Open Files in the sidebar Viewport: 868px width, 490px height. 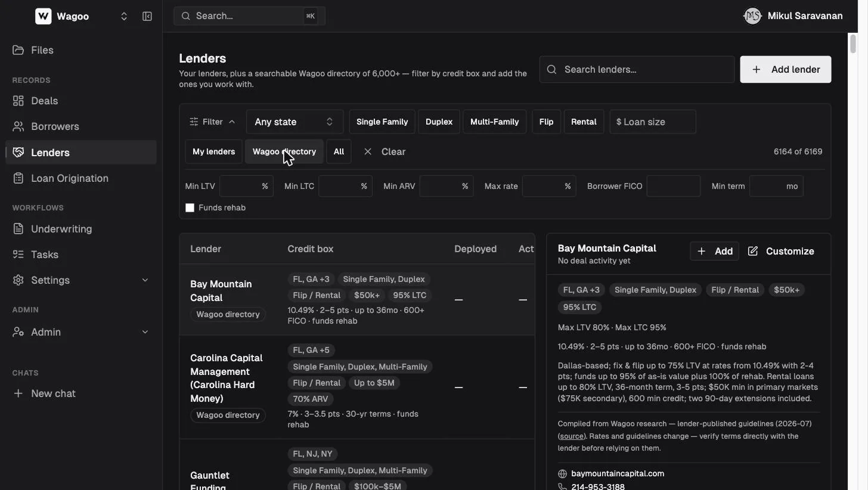tap(81, 50)
